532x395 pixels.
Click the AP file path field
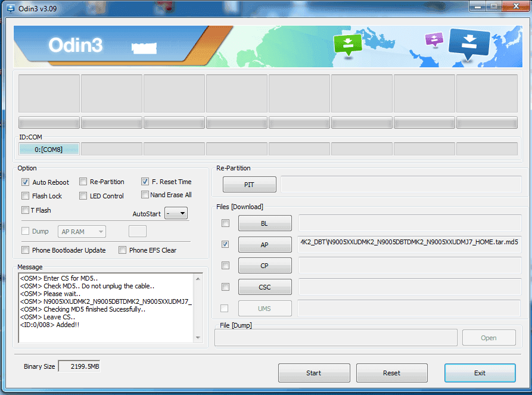click(x=409, y=244)
